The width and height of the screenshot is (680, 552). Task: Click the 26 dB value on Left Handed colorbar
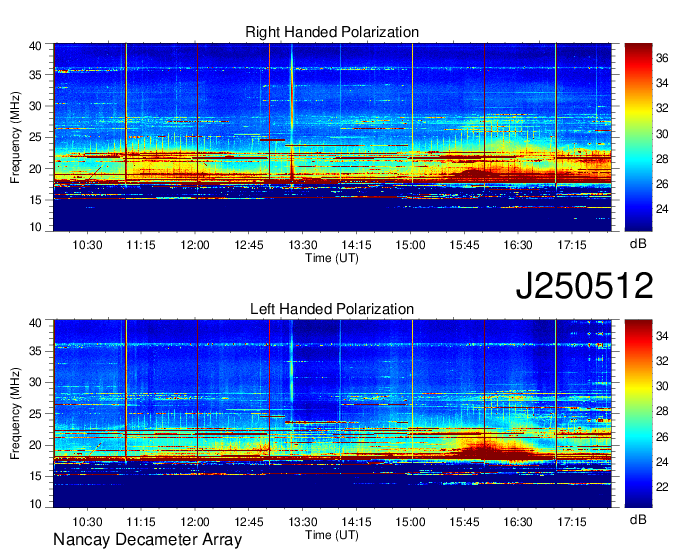[x=662, y=437]
